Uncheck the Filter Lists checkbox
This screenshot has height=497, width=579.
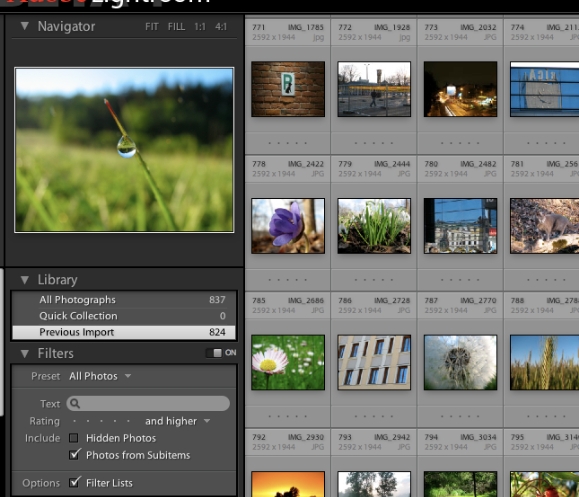(x=74, y=482)
